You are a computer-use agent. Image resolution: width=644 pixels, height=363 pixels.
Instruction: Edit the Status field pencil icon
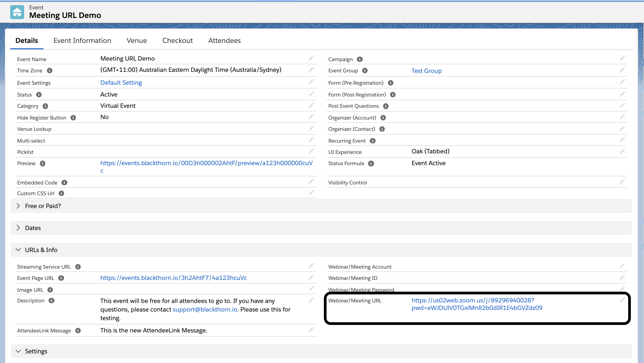[311, 94]
